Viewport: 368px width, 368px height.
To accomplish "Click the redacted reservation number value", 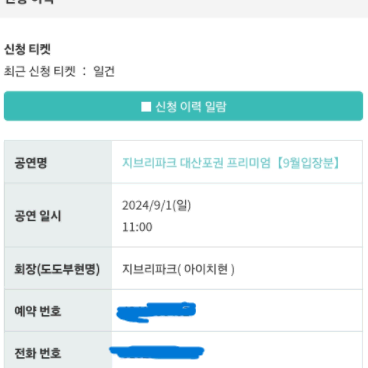I will tap(156, 312).
